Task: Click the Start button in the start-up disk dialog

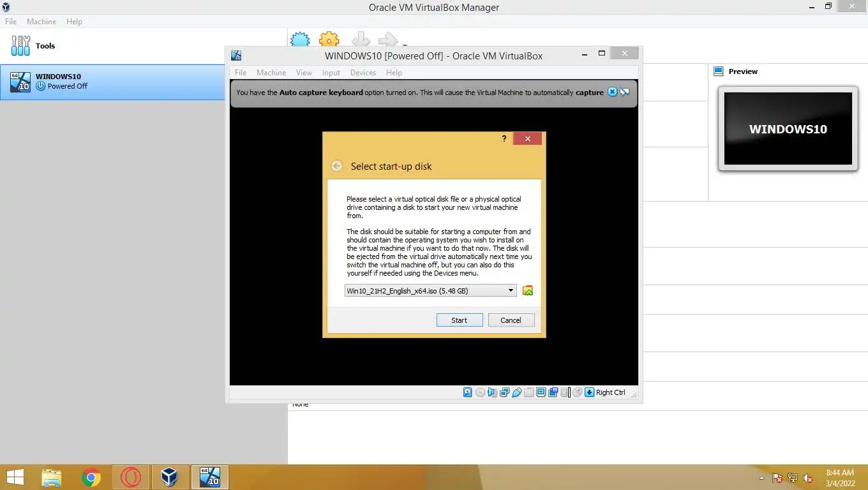Action: tap(460, 320)
